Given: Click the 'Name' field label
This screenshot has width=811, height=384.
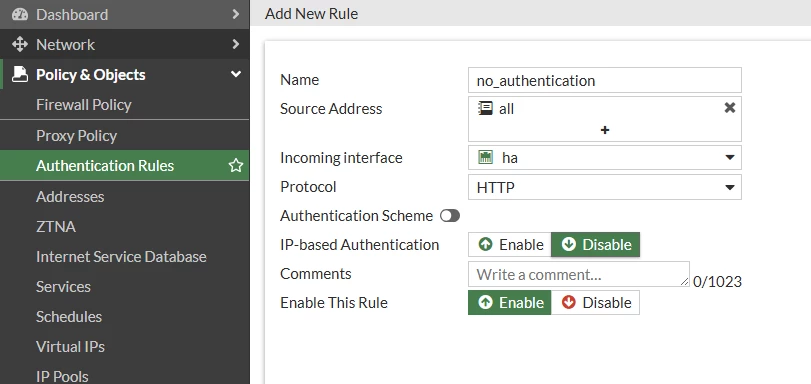Looking at the screenshot, I should coord(299,80).
